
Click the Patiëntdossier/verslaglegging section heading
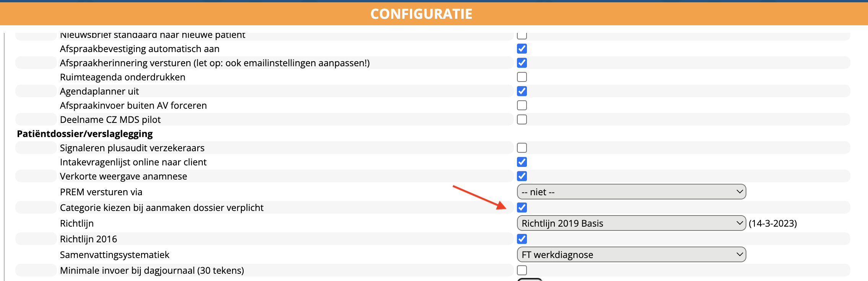coord(85,134)
